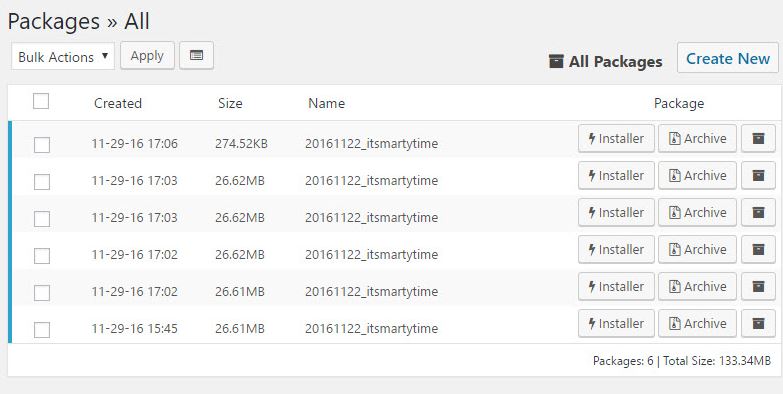The height and width of the screenshot is (394, 783).
Task: Click the Total Size 133.34MB summary text
Action: click(x=717, y=361)
